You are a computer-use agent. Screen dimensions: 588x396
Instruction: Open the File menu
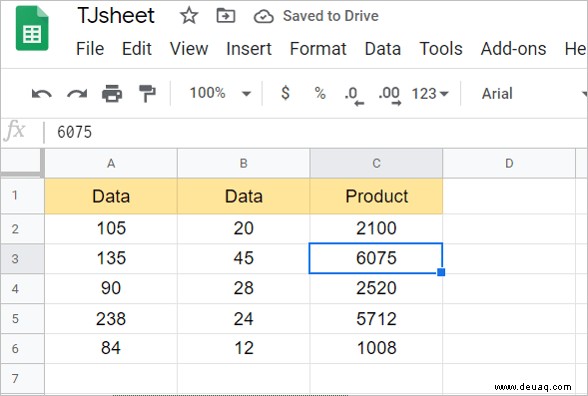(x=90, y=49)
